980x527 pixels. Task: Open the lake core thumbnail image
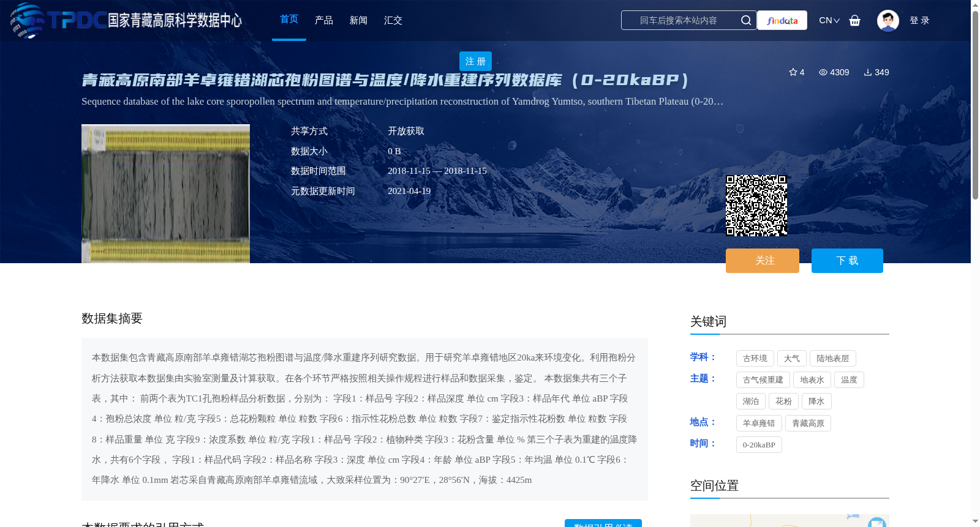tap(165, 194)
